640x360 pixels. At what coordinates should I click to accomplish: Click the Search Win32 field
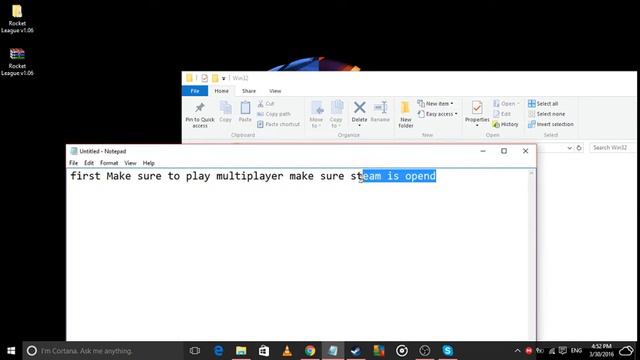612,148
